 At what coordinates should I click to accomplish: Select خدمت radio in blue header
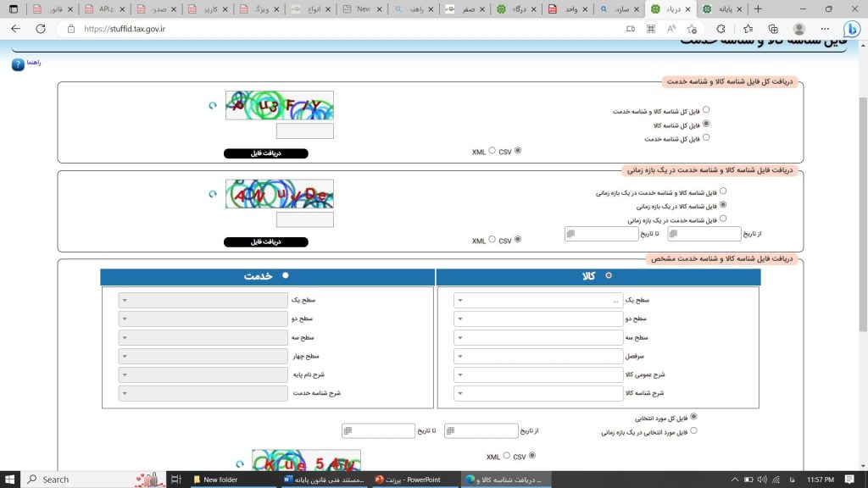[x=285, y=275]
